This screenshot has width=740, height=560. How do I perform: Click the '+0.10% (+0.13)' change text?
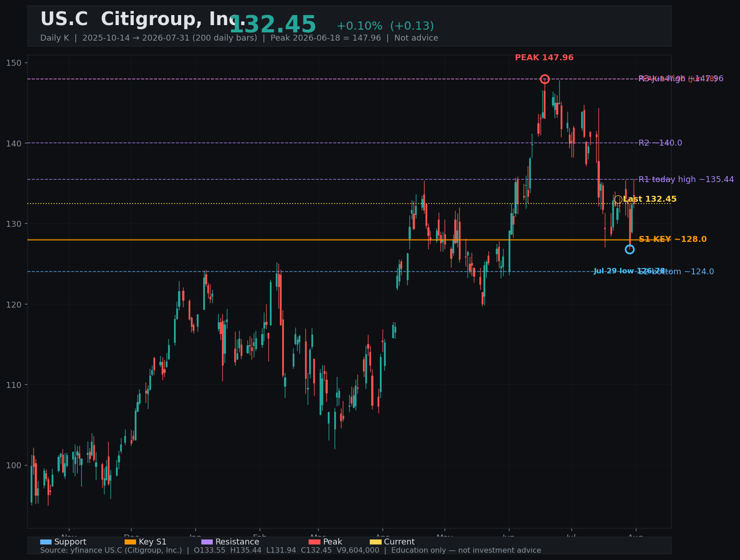pyautogui.click(x=385, y=26)
